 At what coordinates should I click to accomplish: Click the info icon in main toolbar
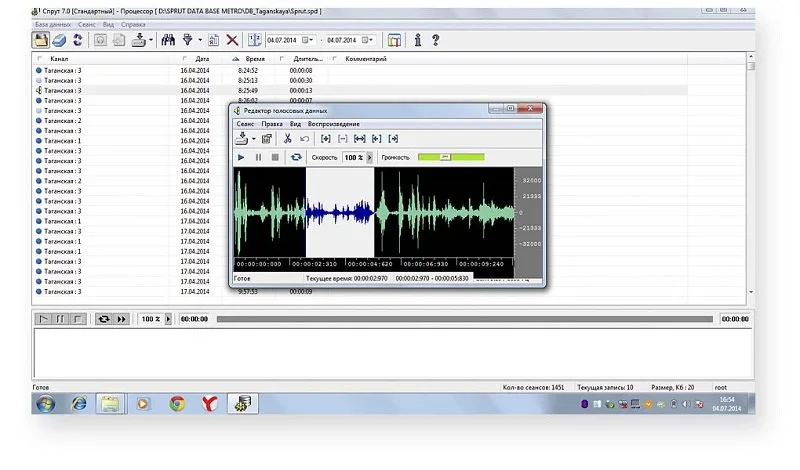(x=417, y=40)
